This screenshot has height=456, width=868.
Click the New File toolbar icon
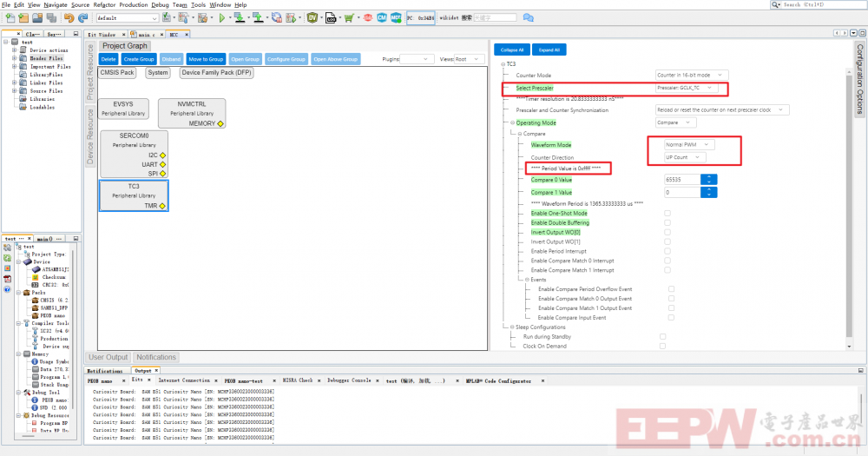click(x=10, y=17)
